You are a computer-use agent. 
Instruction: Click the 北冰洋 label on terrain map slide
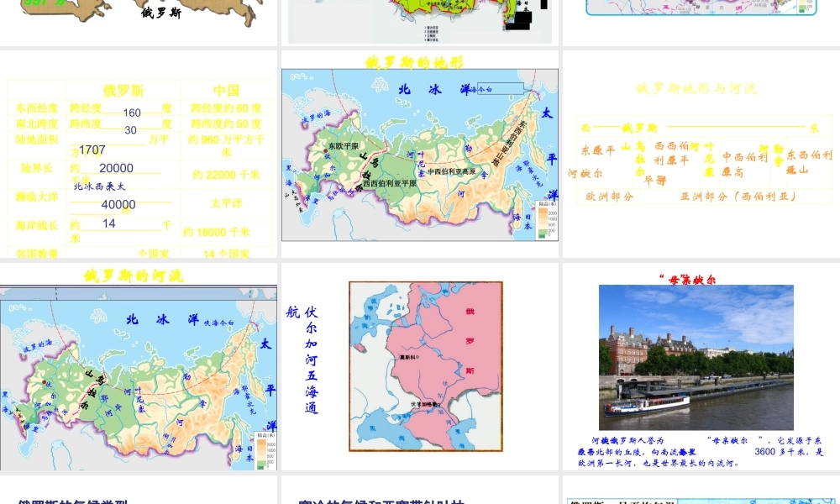click(x=434, y=89)
